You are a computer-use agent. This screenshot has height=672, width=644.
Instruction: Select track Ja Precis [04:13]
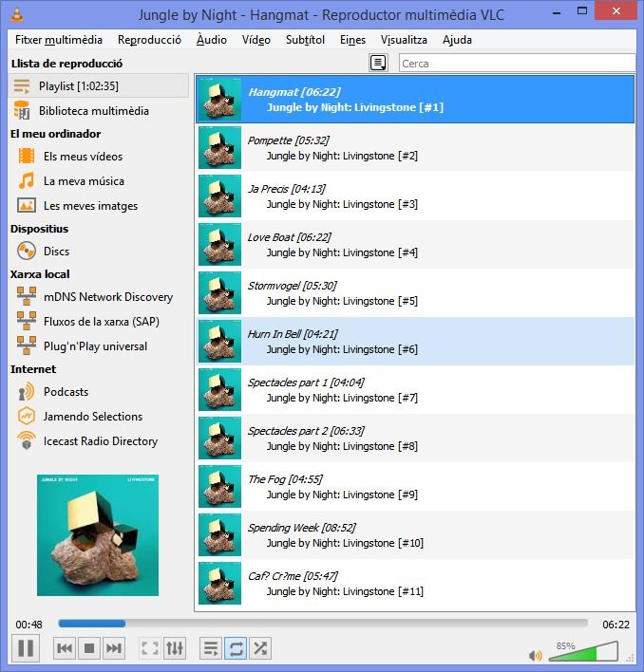point(415,196)
